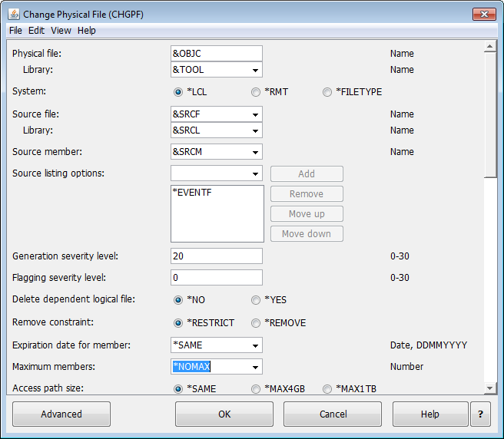Screen dimensions: 504x439
Task: Open the View menu
Action: tap(61, 31)
